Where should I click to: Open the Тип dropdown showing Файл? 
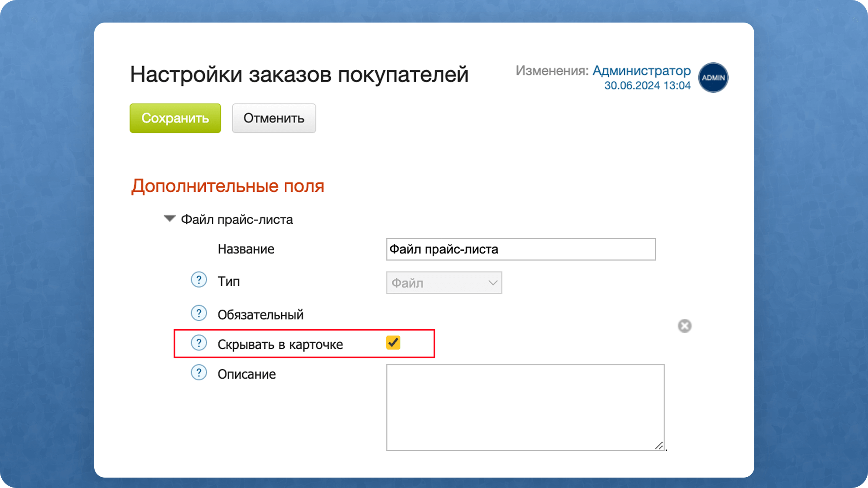point(444,283)
